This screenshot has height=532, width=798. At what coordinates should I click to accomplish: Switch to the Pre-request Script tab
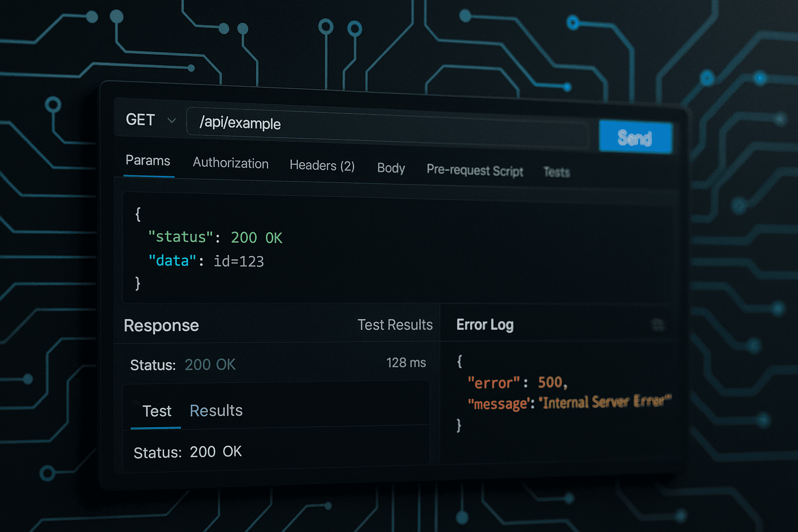coord(474,170)
